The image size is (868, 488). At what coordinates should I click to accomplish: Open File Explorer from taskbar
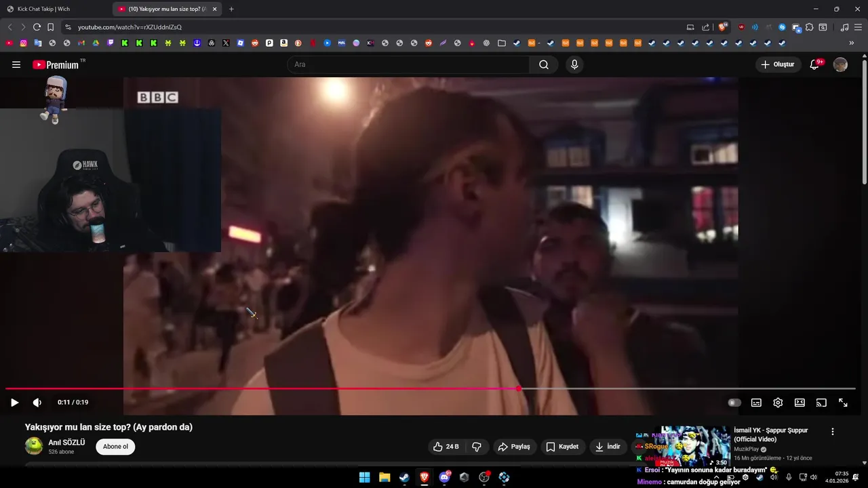tap(384, 477)
